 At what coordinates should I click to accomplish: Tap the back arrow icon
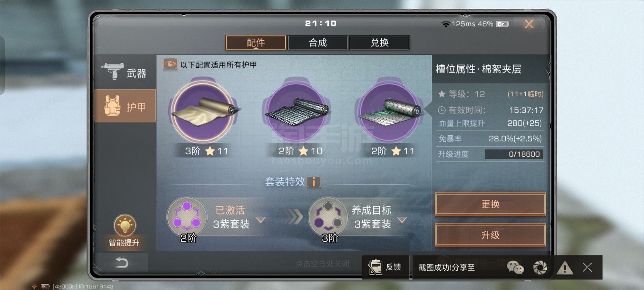coord(122,263)
